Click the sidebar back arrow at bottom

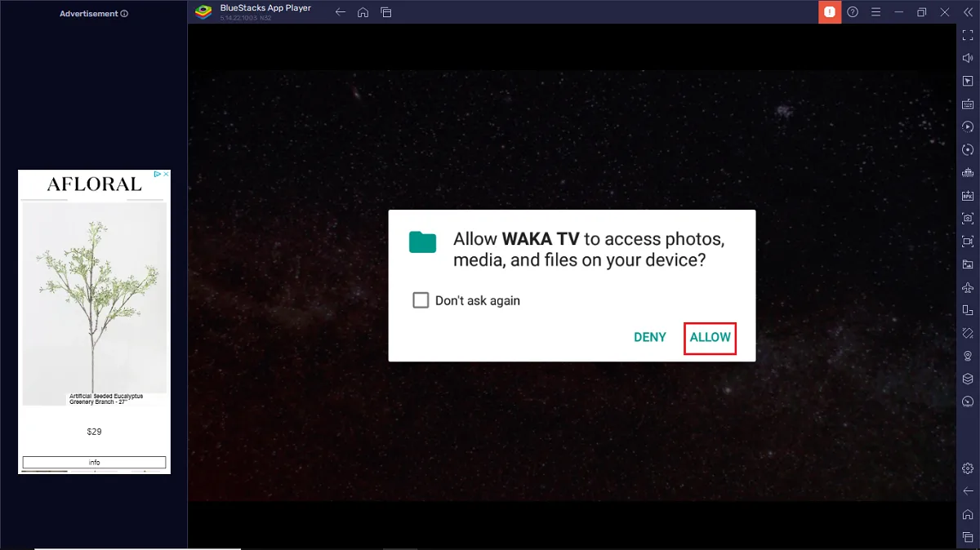pos(968,491)
